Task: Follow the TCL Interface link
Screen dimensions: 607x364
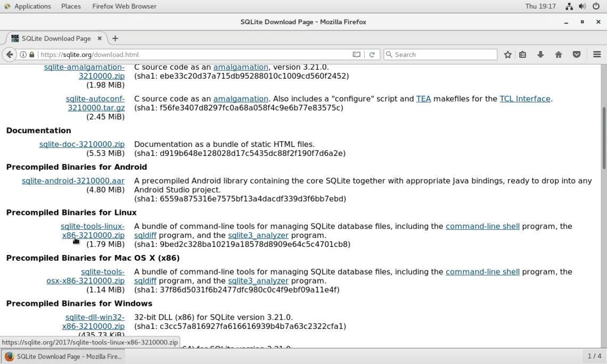Action: click(525, 98)
